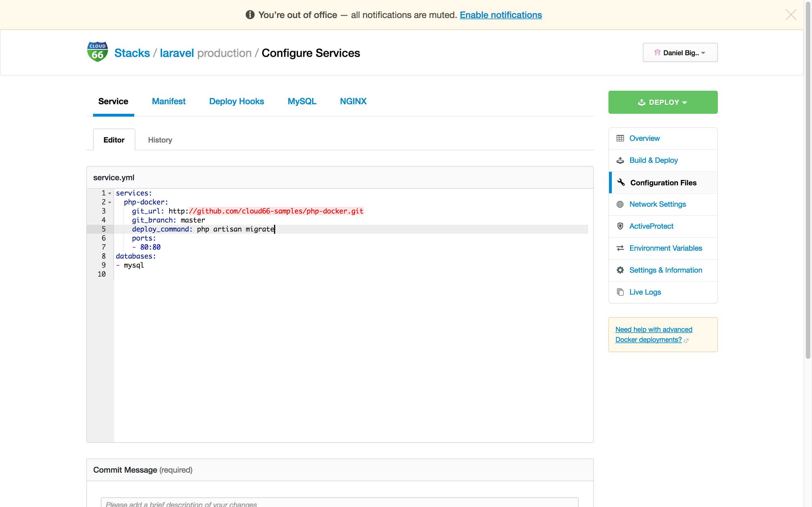Viewport: 812px width, 507px height.
Task: Open Live Logs panel
Action: pos(645,292)
